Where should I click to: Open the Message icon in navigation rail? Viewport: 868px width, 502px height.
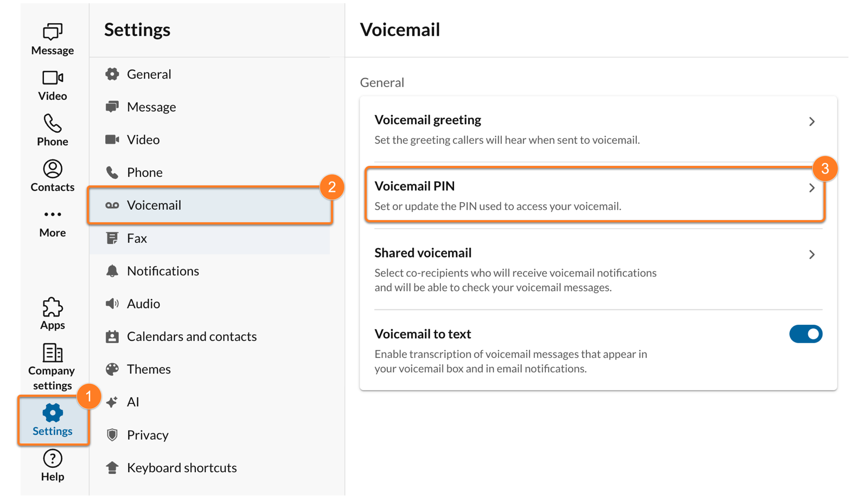tap(53, 33)
